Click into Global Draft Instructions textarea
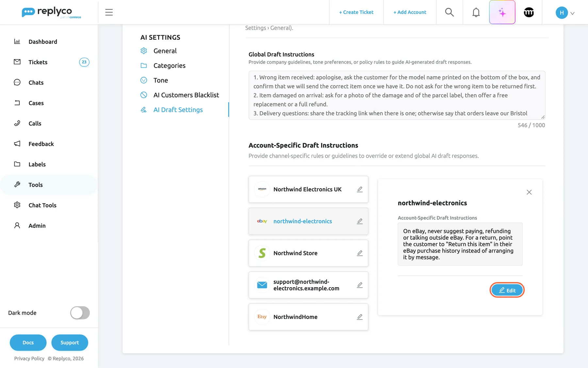The width and height of the screenshot is (588, 368). coord(397,95)
